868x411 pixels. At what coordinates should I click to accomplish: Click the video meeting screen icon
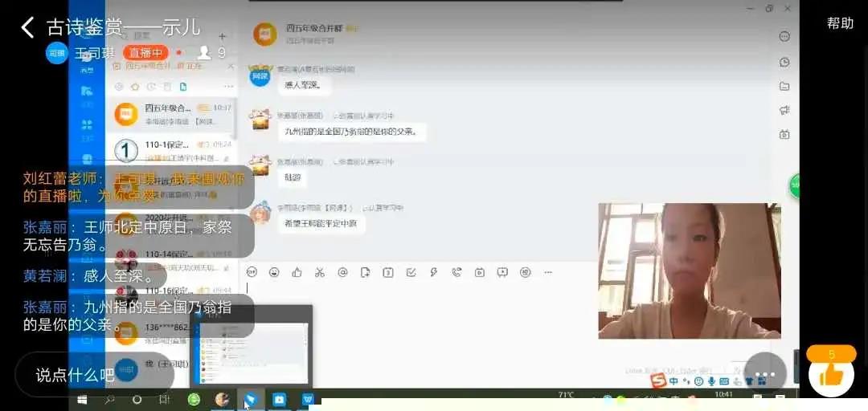[502, 272]
